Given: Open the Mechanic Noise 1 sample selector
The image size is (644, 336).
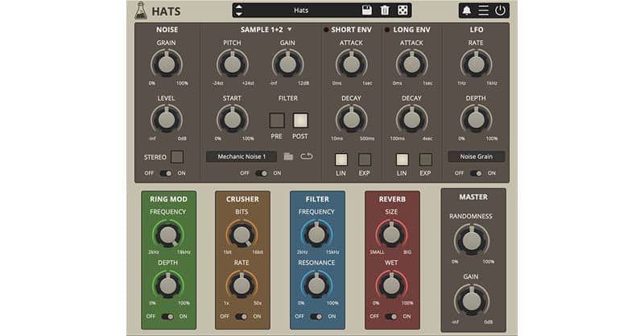Looking at the screenshot, I should (242, 156).
